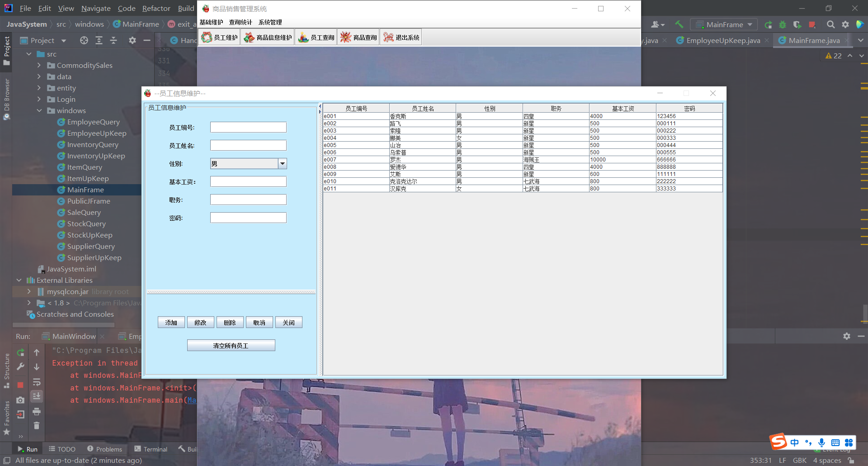Select employee row e007 in the table
The height and width of the screenshot is (466, 868).
pos(523,160)
